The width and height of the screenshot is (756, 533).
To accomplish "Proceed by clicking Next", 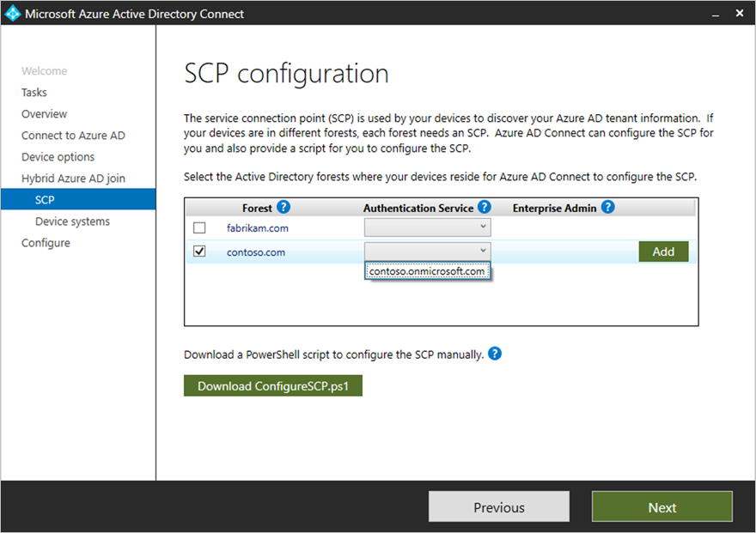I will click(661, 506).
